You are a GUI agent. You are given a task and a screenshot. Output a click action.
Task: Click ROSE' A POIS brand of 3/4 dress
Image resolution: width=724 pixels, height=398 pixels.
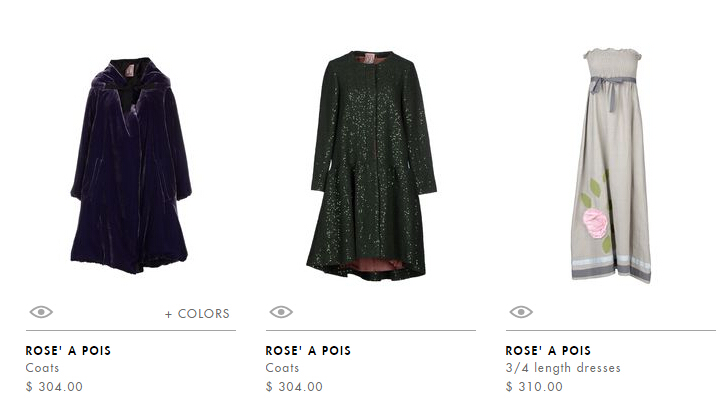(549, 351)
